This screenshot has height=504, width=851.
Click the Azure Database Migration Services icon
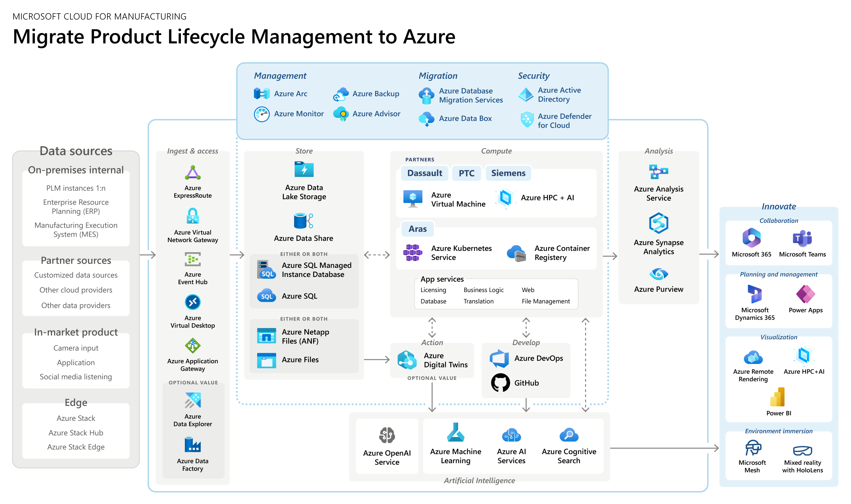tap(427, 95)
